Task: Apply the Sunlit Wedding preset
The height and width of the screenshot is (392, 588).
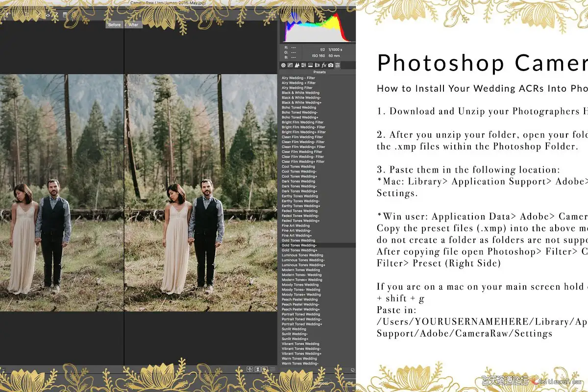Action: (x=294, y=329)
